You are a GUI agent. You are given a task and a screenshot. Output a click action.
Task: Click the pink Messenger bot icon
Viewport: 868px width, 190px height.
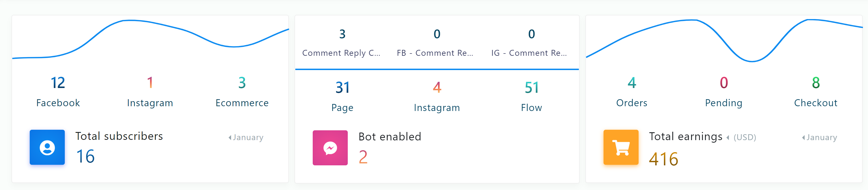pyautogui.click(x=330, y=148)
